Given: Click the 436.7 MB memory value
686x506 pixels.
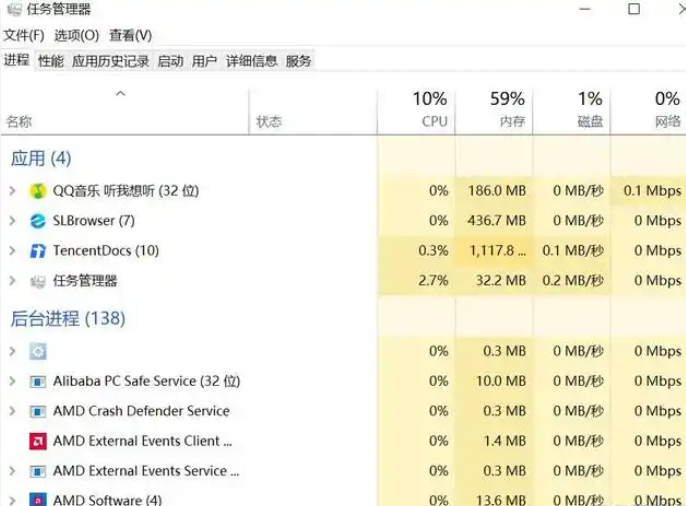Looking at the screenshot, I should [497, 220].
